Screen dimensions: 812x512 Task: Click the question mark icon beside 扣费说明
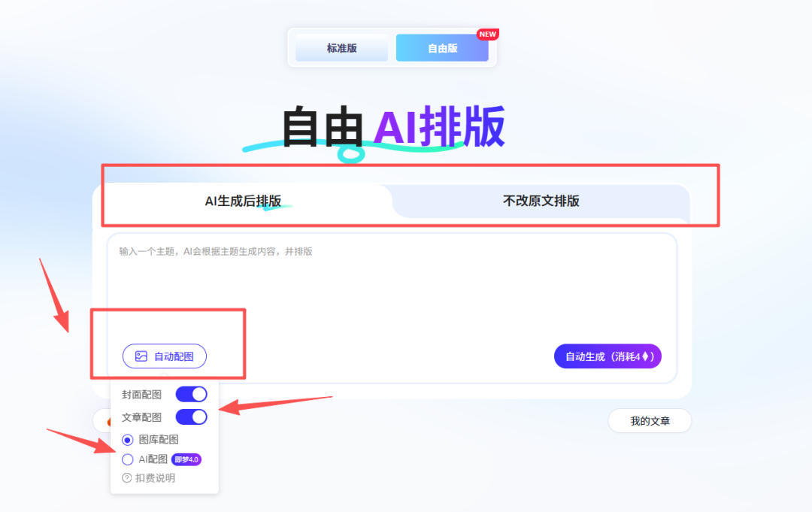point(127,478)
